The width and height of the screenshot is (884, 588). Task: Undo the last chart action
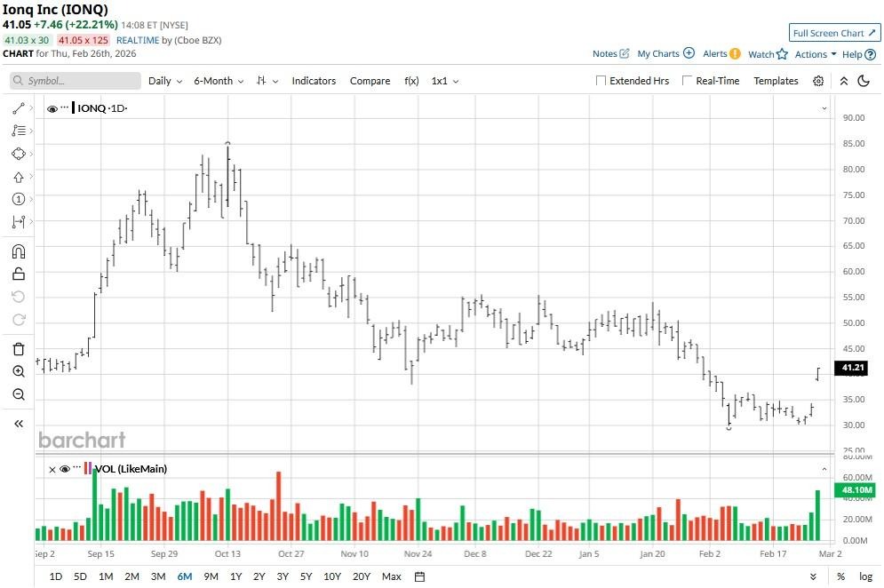click(19, 297)
